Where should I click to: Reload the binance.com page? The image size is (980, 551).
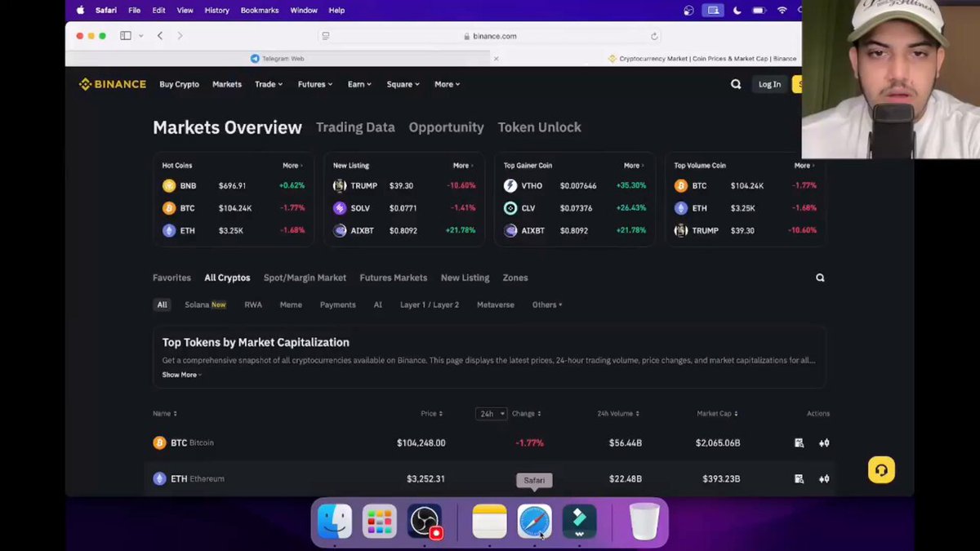pyautogui.click(x=654, y=36)
